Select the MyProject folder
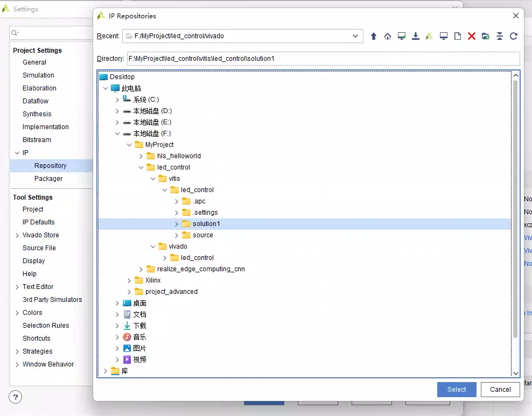The width and height of the screenshot is (532, 416). (x=159, y=145)
